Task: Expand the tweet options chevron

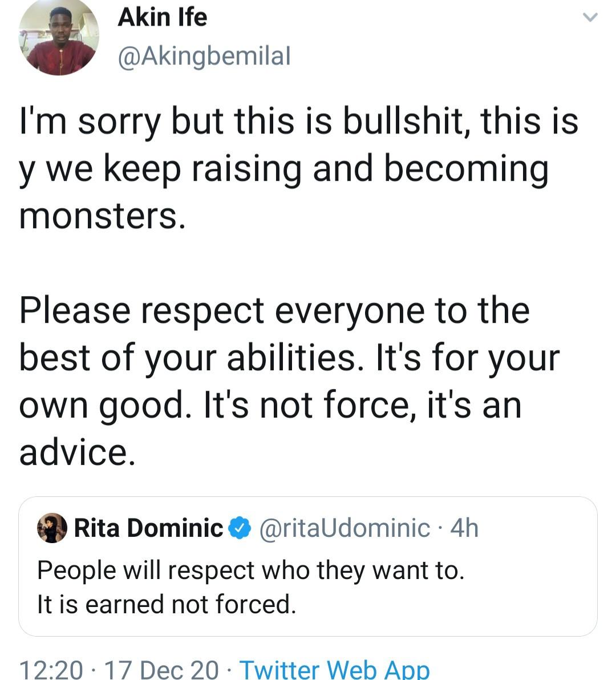Action: (590, 18)
